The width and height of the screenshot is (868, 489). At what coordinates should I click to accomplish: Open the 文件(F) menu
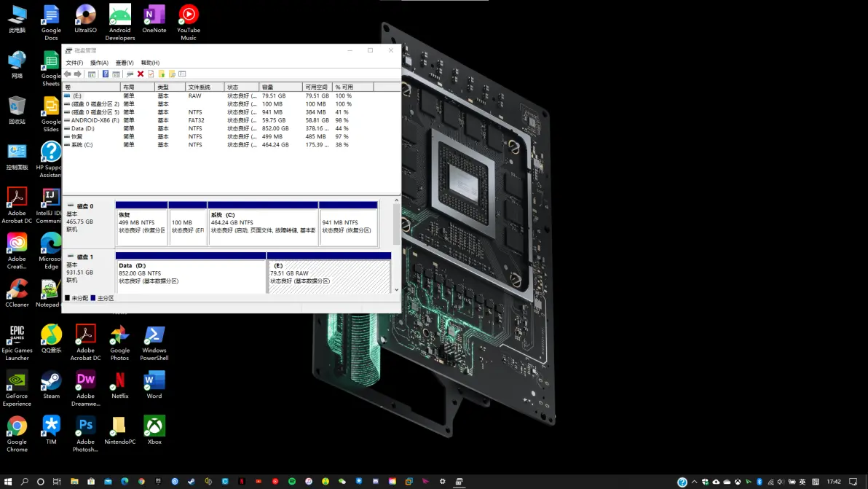74,63
